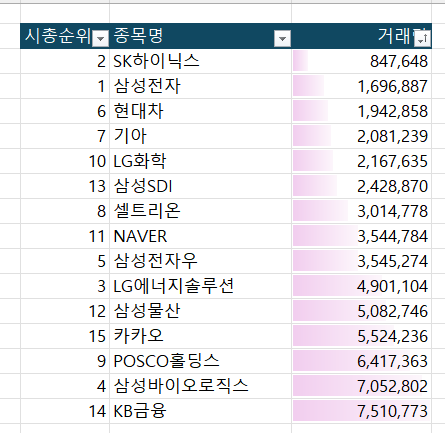Click the volume value 6,417,363
Viewport: 445px width, 433px height.
pyautogui.click(x=392, y=361)
